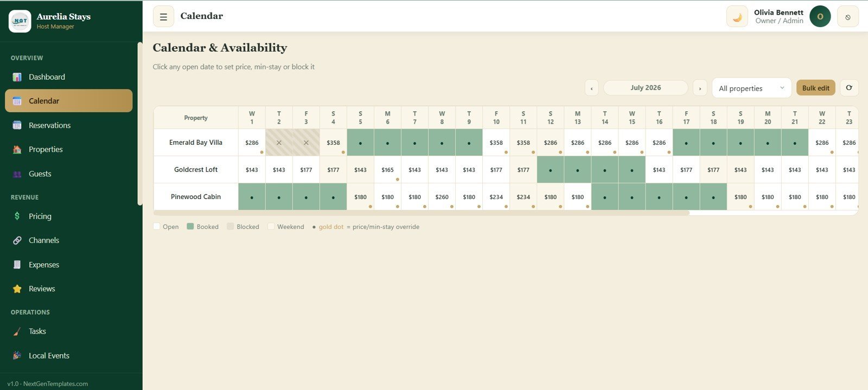Click Emerald Bay Villa July 4 $358 cell

[x=333, y=143]
